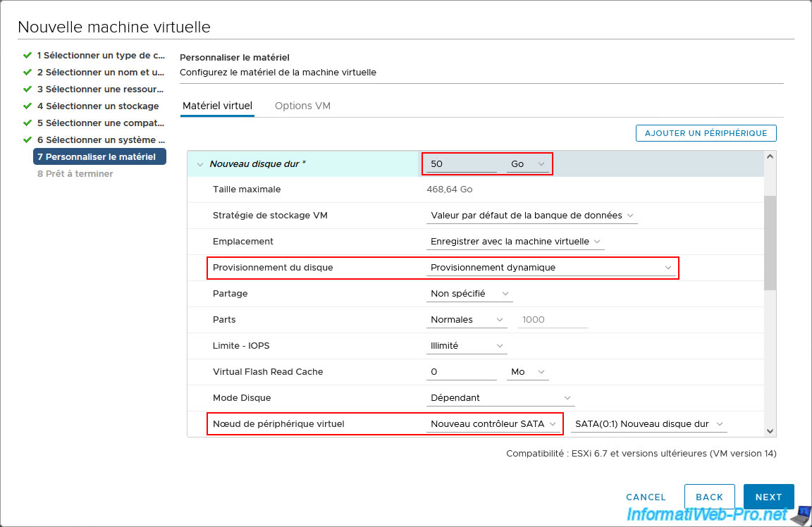Click the NEXT button
The width and height of the screenshot is (812, 527).
click(768, 497)
